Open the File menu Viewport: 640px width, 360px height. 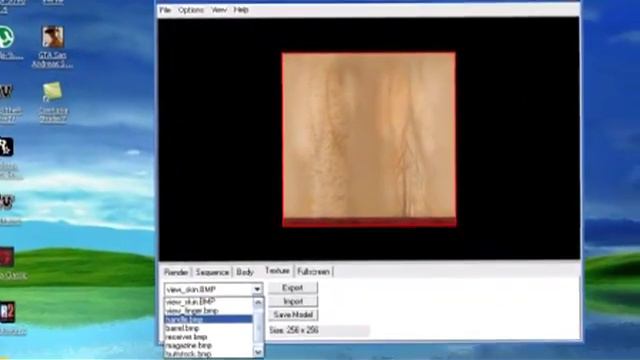coord(165,10)
